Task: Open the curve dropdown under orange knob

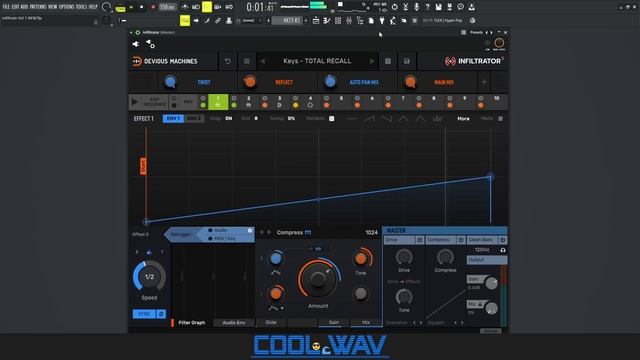Action: (282, 308)
